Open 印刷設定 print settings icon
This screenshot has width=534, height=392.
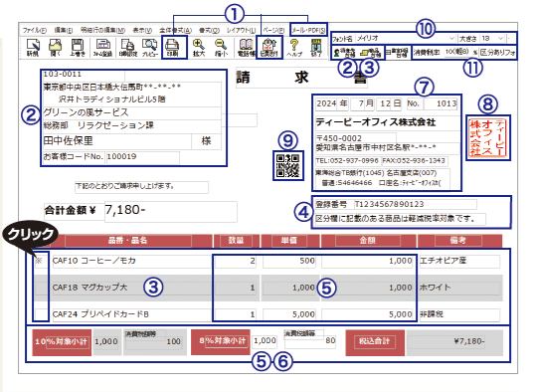click(x=127, y=48)
